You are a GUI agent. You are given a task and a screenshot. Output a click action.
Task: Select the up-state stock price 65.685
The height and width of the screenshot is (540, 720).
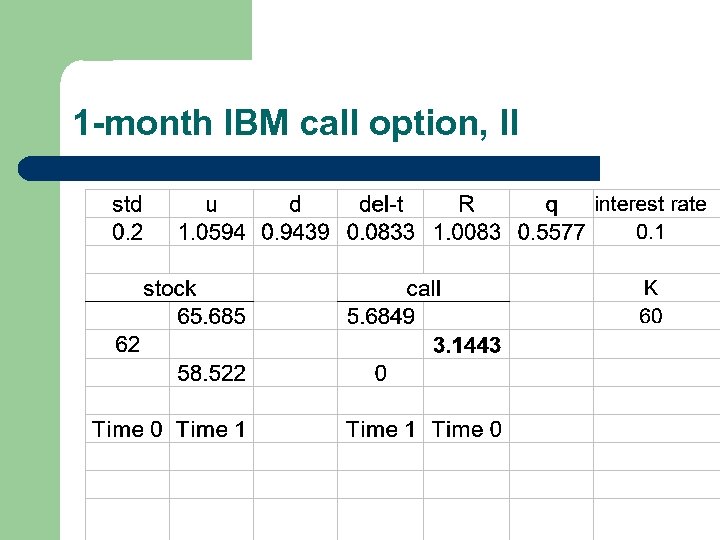[x=211, y=317]
